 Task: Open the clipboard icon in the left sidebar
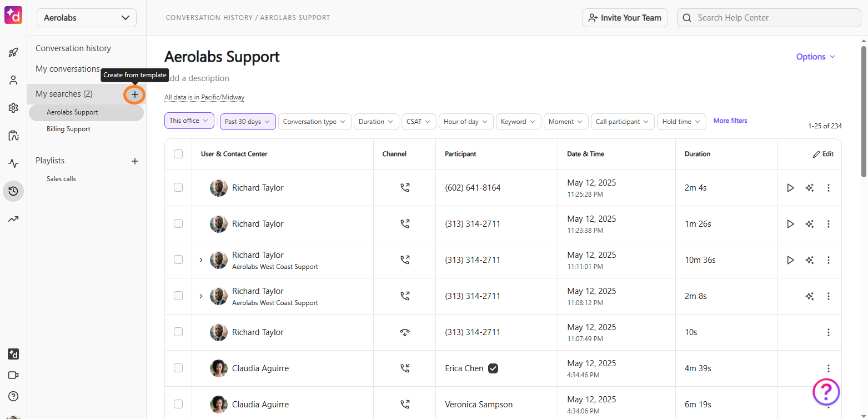13,136
